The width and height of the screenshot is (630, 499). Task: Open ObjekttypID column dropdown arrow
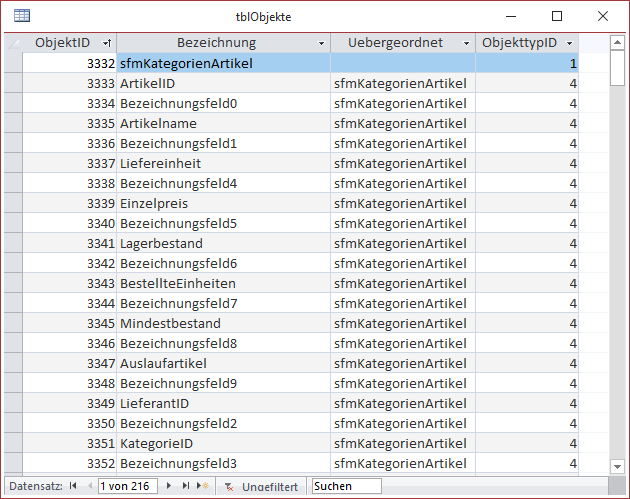click(569, 44)
